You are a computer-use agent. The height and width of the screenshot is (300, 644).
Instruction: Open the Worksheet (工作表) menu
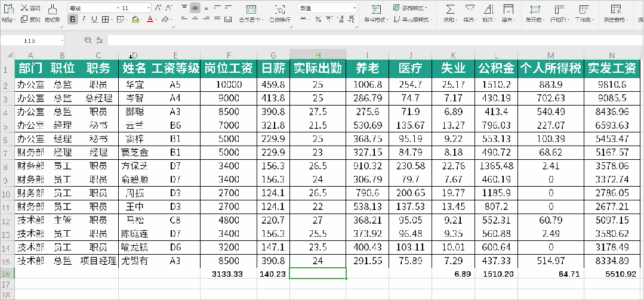tap(584, 13)
